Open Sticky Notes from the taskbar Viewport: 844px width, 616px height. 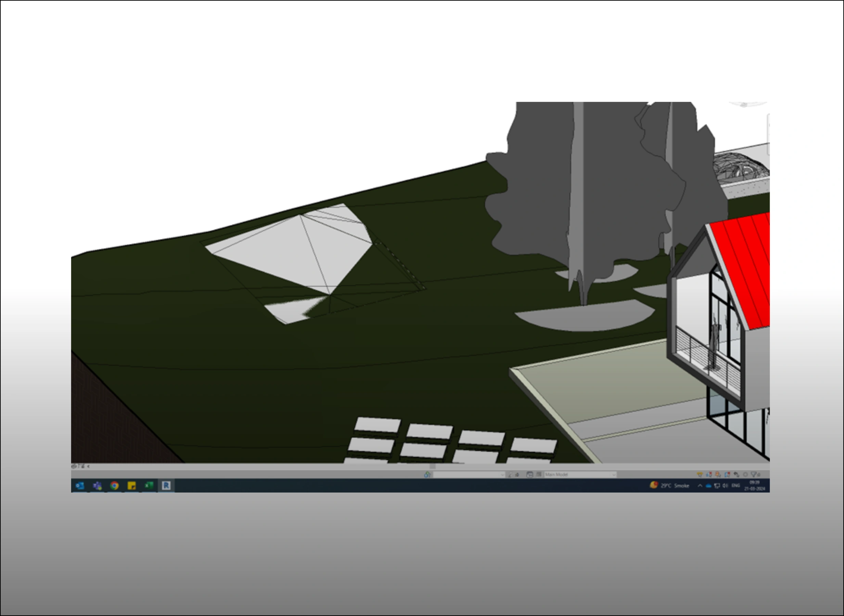(132, 486)
